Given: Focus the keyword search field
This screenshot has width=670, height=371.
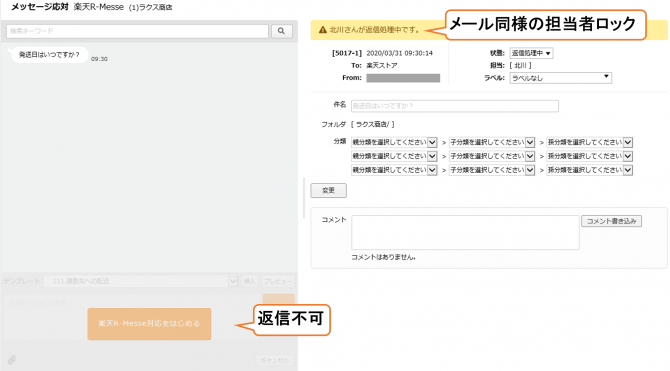Looking at the screenshot, I should click(137, 31).
